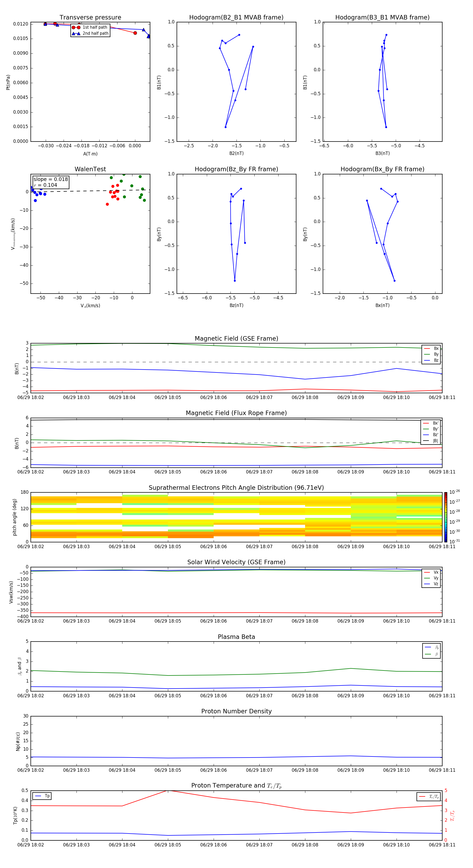Click the '0.0120' y-tick of transverse pressure

click(20, 24)
